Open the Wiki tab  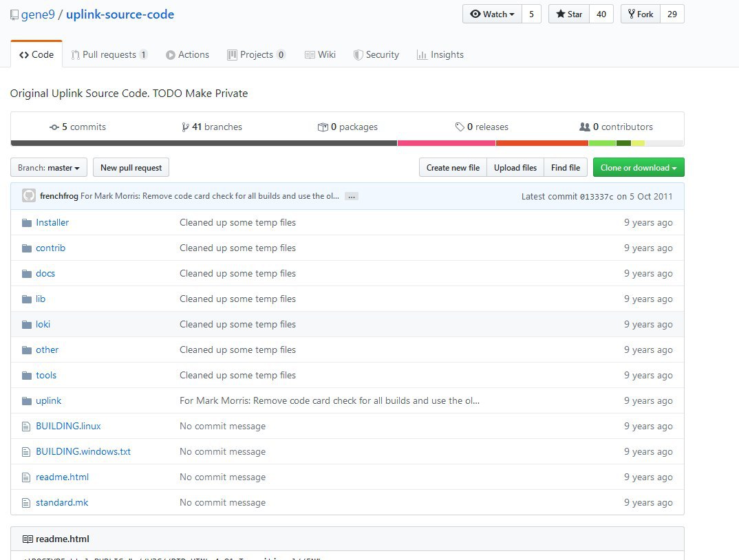point(321,54)
